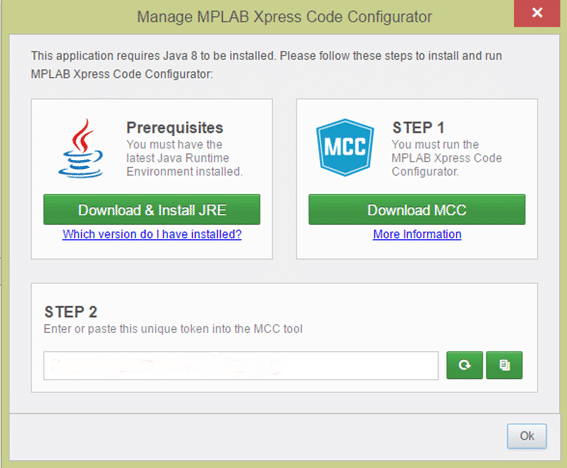Image resolution: width=567 pixels, height=468 pixels.
Task: Close the Manage MPLAB Xpress dialog
Action: (x=537, y=13)
